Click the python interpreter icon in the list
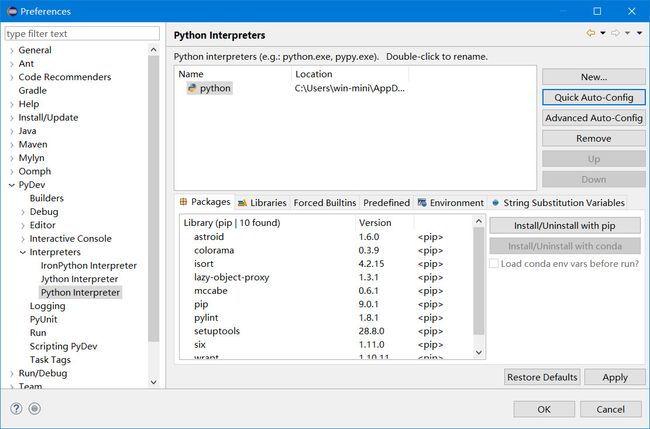The width and height of the screenshot is (650, 429). [x=192, y=88]
